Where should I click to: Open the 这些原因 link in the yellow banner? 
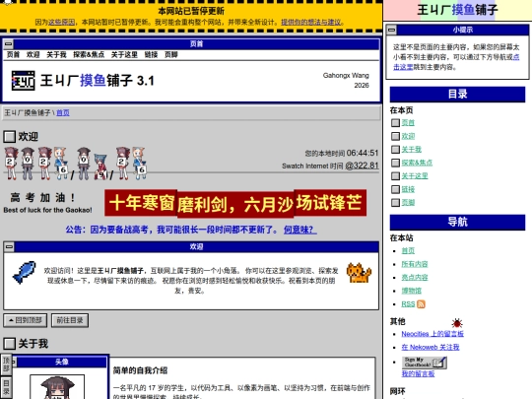click(x=61, y=22)
